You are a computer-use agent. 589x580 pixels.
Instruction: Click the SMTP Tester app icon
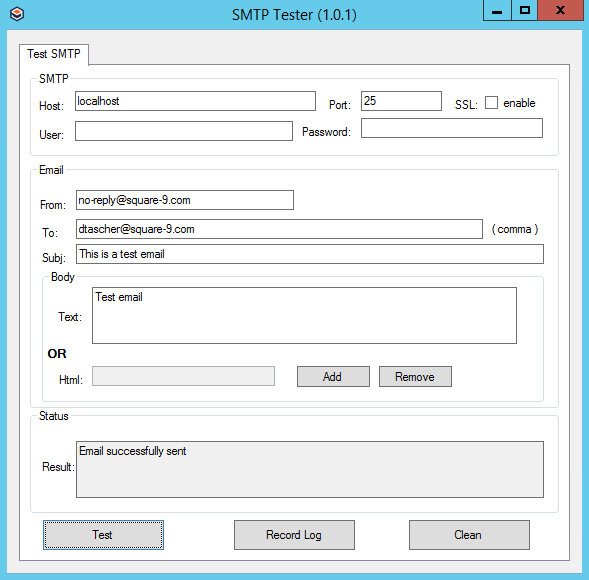17,14
